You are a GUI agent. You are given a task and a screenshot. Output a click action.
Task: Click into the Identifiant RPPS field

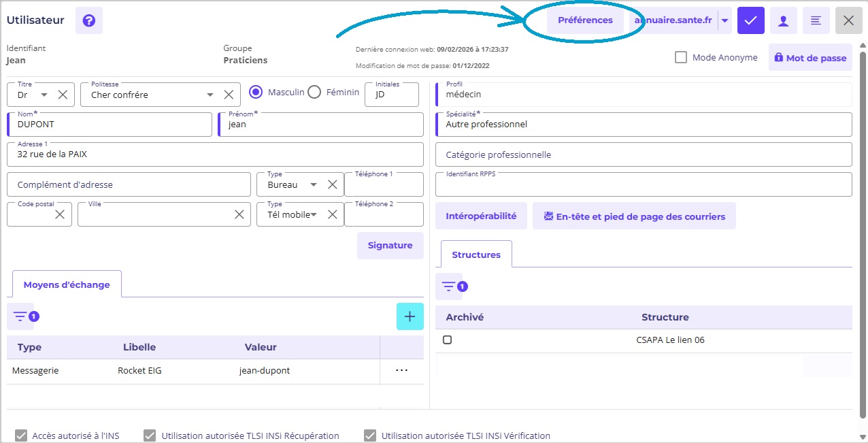point(643,184)
